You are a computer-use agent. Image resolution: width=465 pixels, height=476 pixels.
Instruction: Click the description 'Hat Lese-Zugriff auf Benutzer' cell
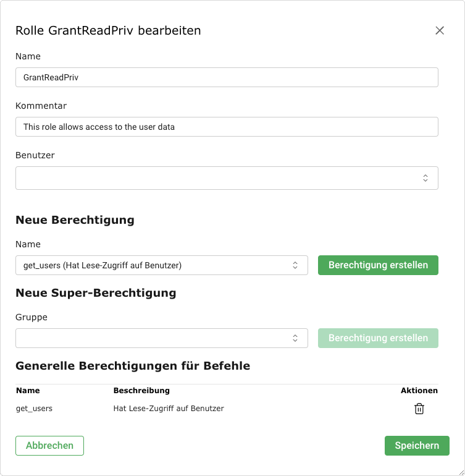click(169, 409)
